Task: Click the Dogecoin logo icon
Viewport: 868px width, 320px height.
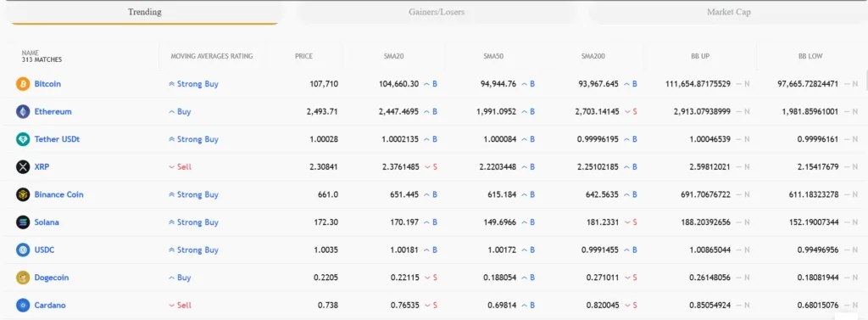Action: (x=23, y=278)
